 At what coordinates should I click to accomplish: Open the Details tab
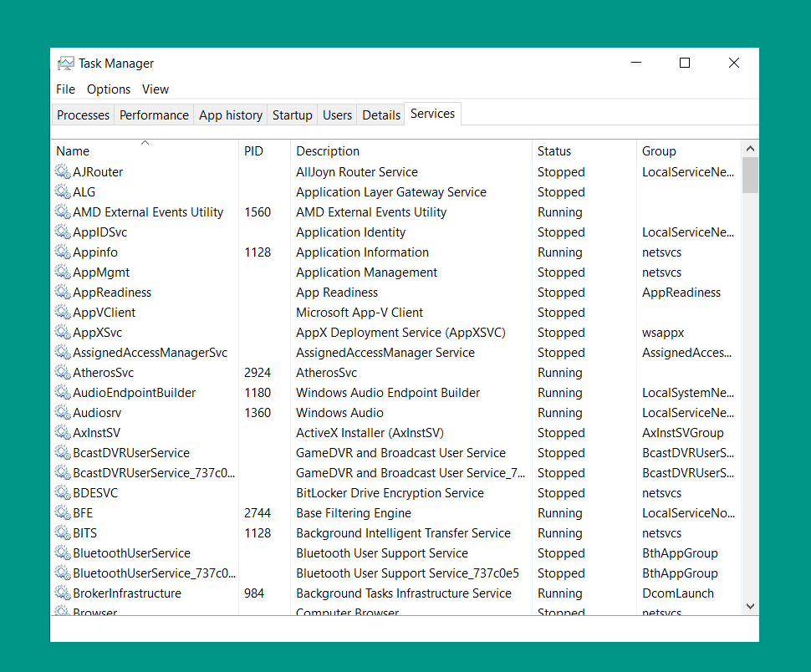pos(381,115)
